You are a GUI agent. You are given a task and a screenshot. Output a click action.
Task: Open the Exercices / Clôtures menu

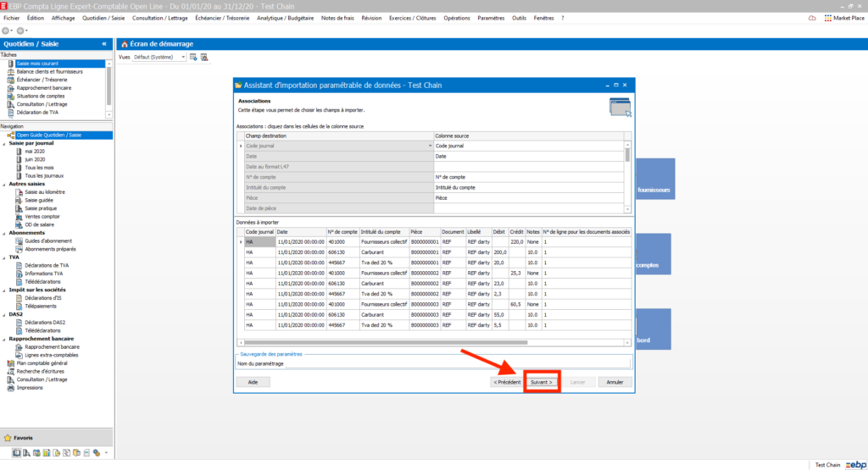coord(413,19)
